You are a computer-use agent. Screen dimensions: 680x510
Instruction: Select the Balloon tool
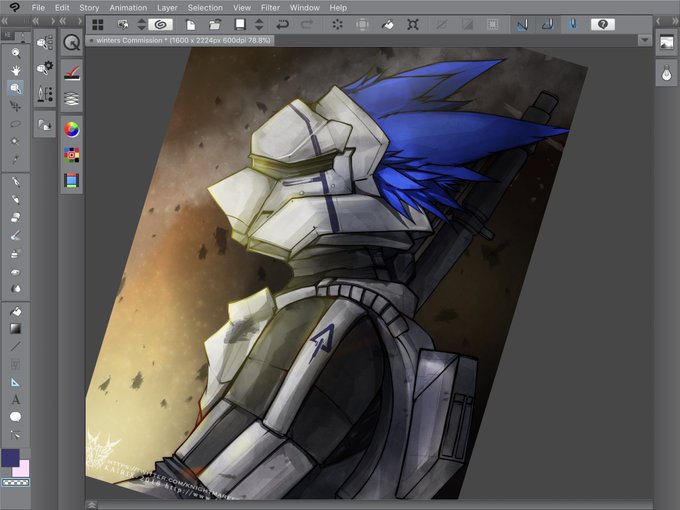tap(16, 417)
